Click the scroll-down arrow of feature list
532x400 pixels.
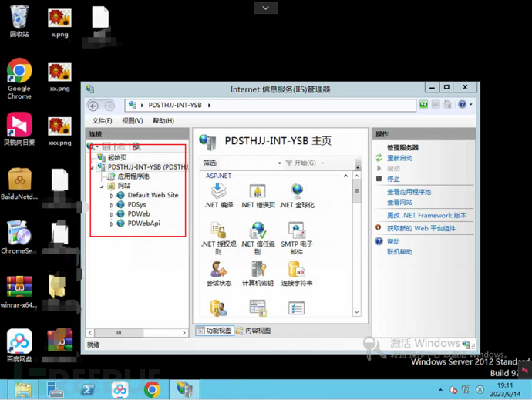(x=356, y=312)
